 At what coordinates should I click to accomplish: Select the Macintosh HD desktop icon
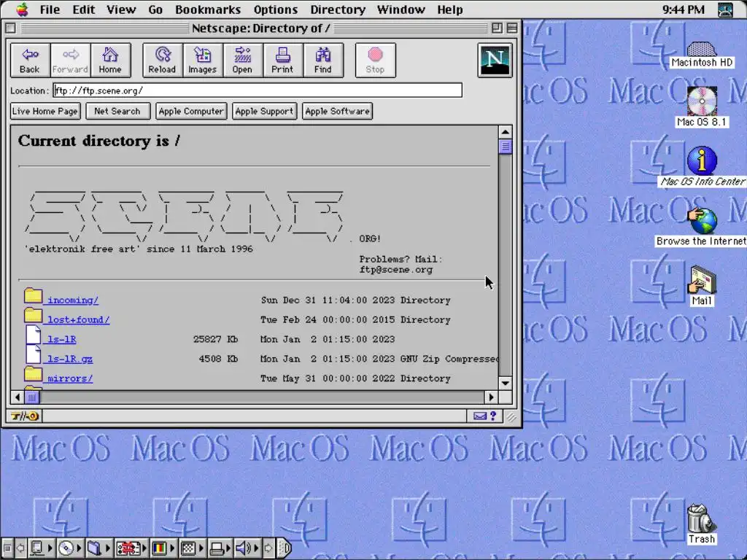click(702, 54)
